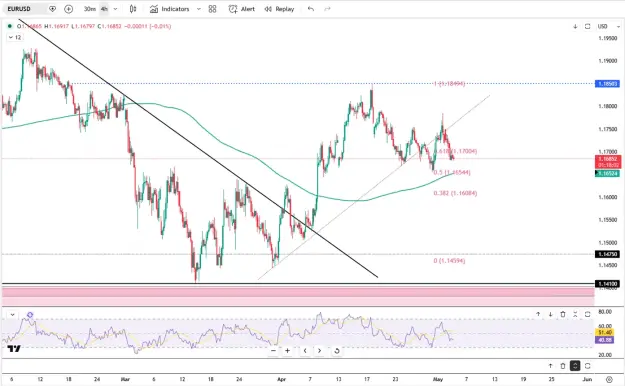Viewport: 625px width, 386px height.
Task: Collapse the RSI pane
Action: tap(575, 314)
